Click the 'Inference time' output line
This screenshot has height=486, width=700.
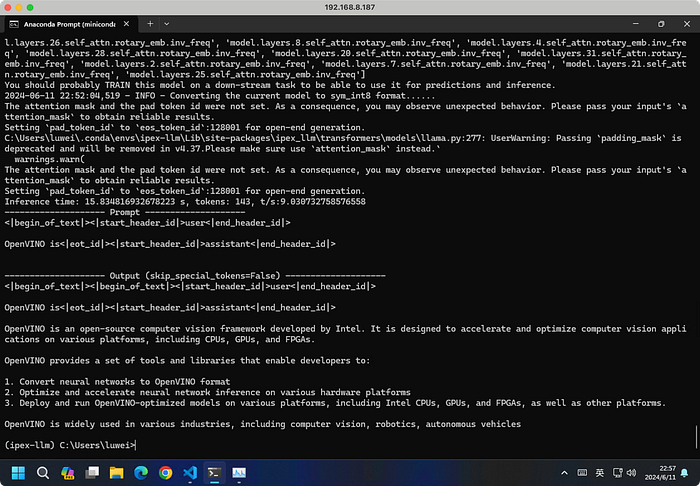(185, 201)
